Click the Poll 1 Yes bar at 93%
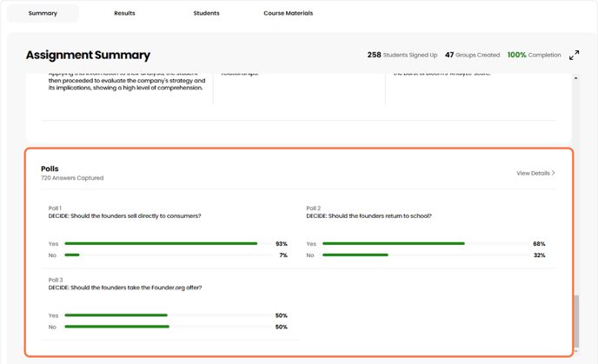Image resolution: width=598 pixels, height=364 pixels. (161, 244)
